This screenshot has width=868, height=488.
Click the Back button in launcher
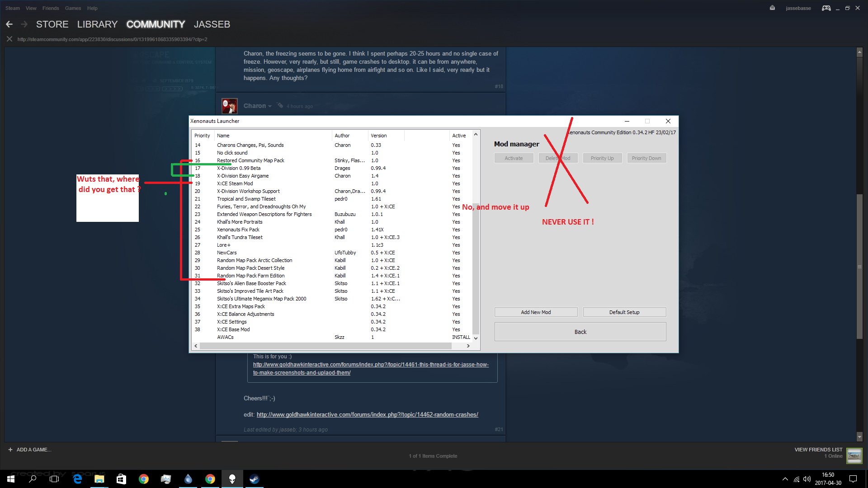[580, 332]
